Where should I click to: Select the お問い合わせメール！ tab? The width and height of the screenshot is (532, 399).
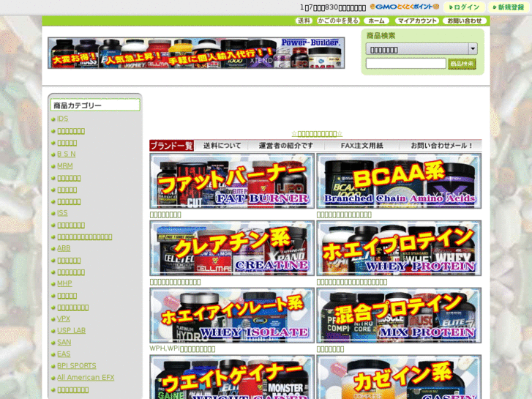point(441,146)
